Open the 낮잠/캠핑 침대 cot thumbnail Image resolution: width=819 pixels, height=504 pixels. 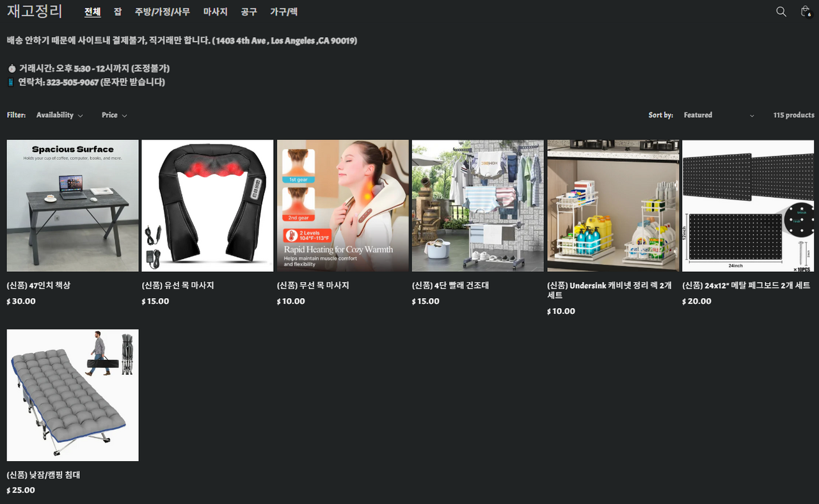72,395
